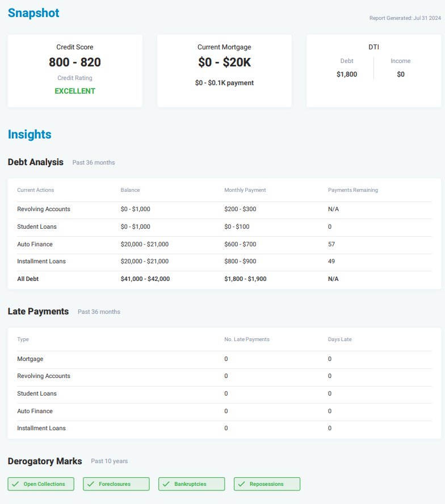445x504 pixels.
Task: Click the '$0 - $20K' mortgage value
Action: [x=224, y=62]
